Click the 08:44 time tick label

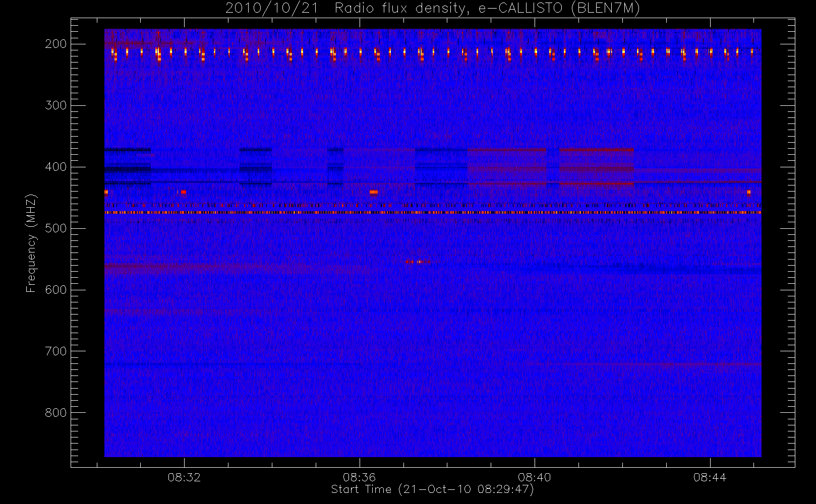(x=710, y=477)
